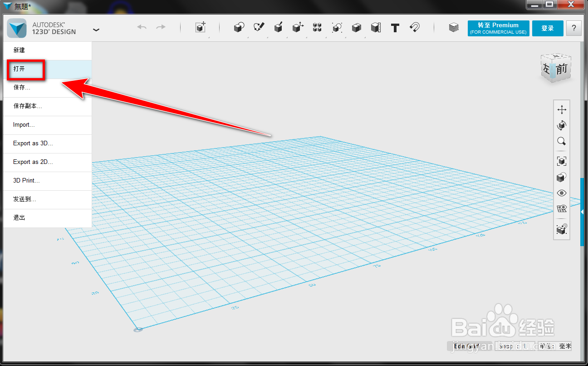This screenshot has height=366, width=588.
Task: Choose Export as 3D… menu entry
Action: [47, 143]
